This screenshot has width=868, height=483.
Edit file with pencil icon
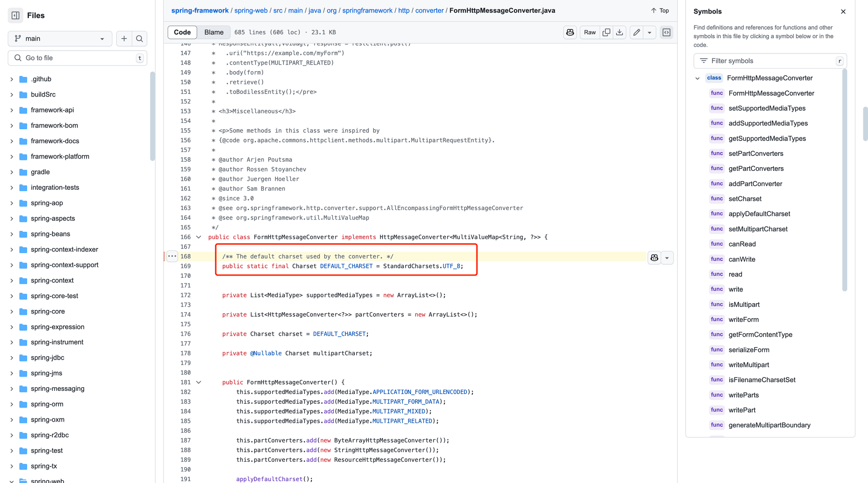(x=637, y=33)
